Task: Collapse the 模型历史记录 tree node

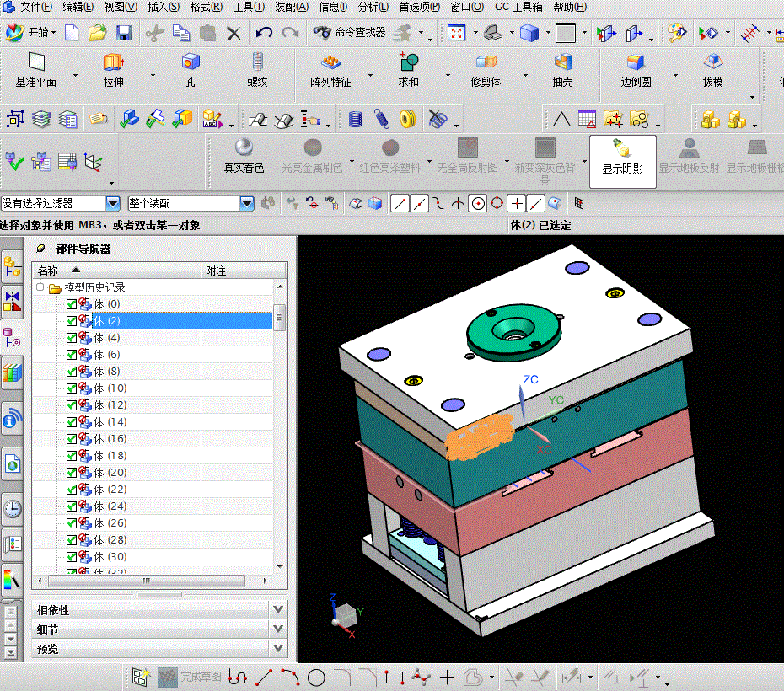Action: (x=40, y=287)
